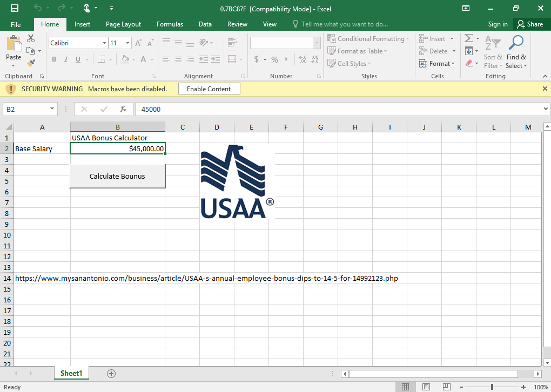This screenshot has height=392, width=551.
Task: Click the Fill down icon
Action: click(x=469, y=51)
